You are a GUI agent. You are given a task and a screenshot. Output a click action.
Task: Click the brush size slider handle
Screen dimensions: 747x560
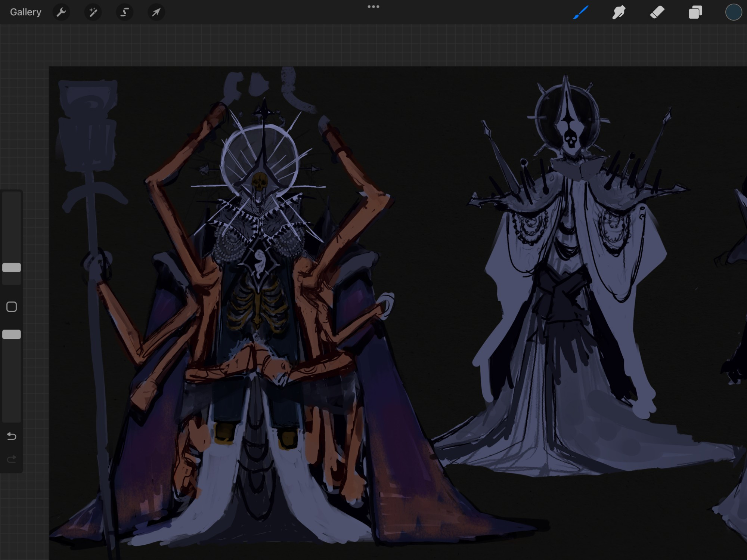pyautogui.click(x=12, y=267)
